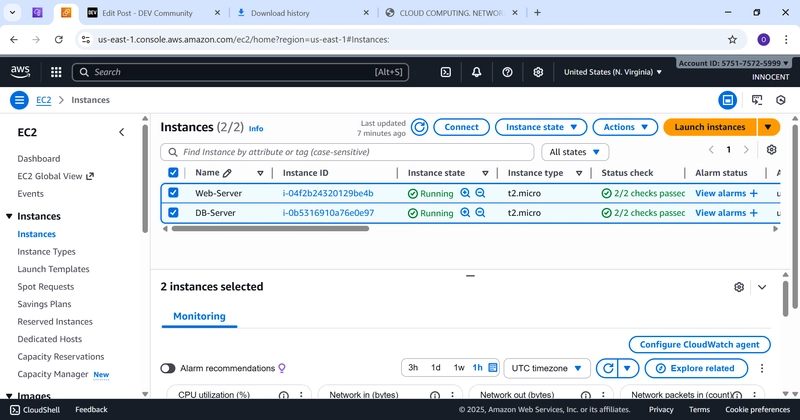This screenshot has height=420, width=800.
Task: Open custom time range calendar icon
Action: point(493,367)
